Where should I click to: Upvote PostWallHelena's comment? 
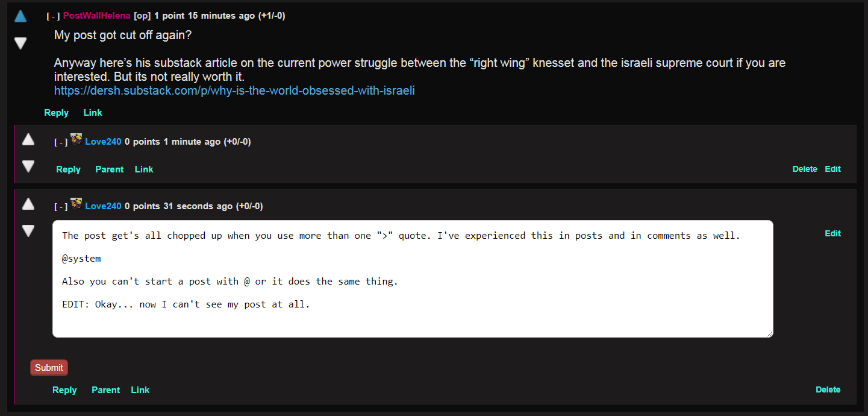[x=20, y=16]
